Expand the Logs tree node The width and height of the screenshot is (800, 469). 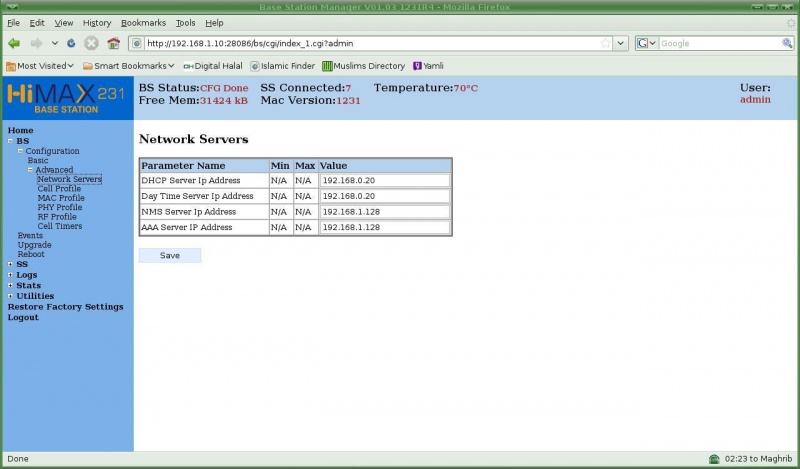(10, 275)
